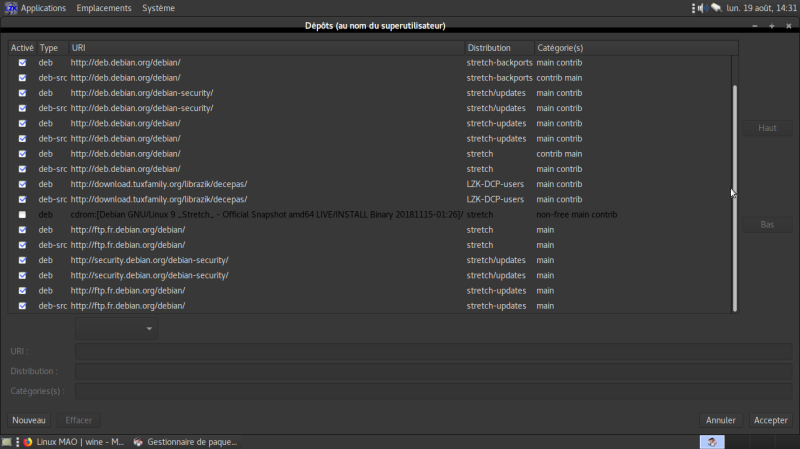
Task: Click into the URI input field
Action: (x=434, y=351)
